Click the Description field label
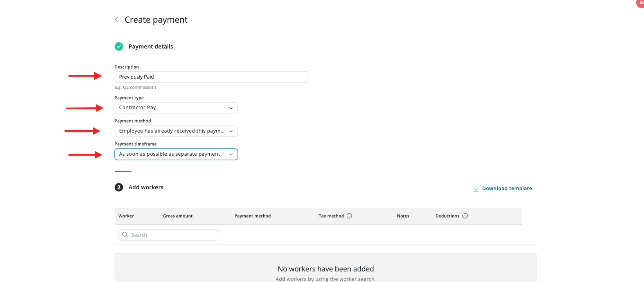 click(x=126, y=67)
